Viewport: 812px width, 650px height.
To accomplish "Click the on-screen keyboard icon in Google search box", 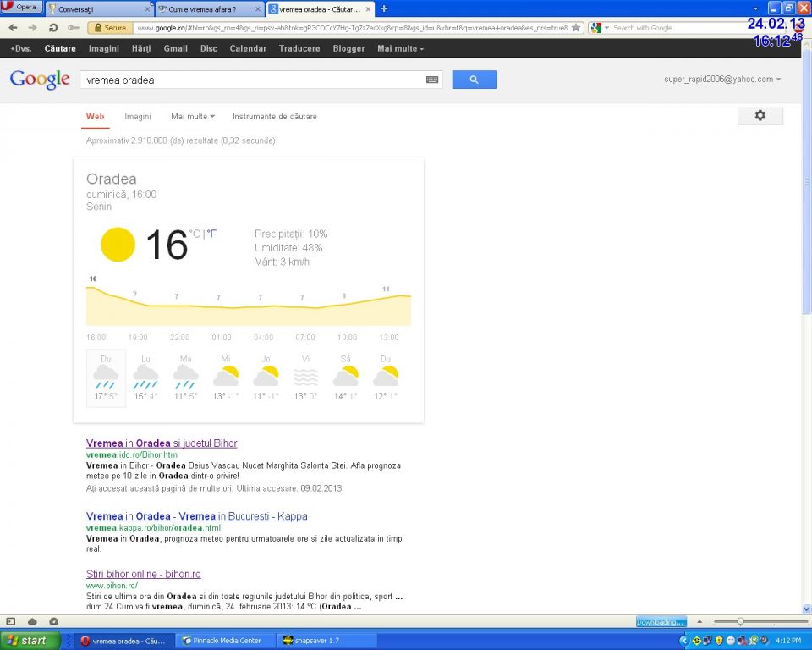I will 432,80.
